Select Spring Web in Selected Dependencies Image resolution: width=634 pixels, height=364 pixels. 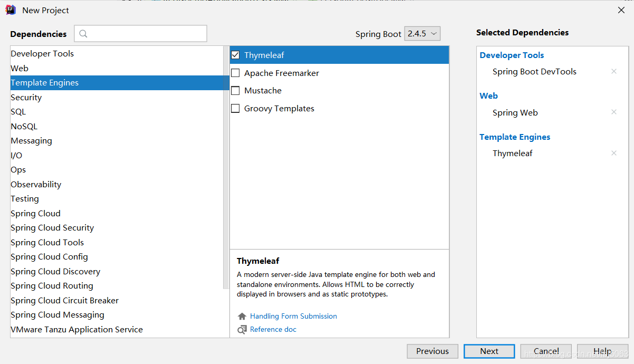click(x=515, y=112)
